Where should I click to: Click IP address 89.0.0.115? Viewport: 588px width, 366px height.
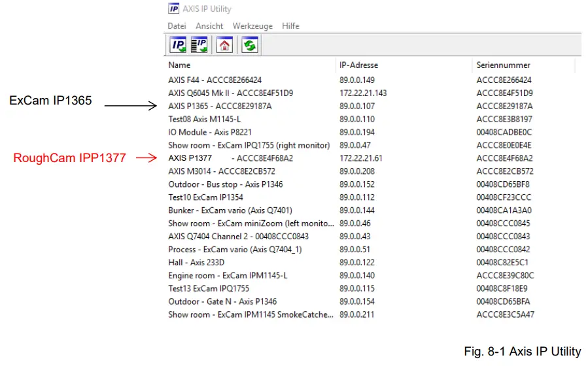point(357,289)
